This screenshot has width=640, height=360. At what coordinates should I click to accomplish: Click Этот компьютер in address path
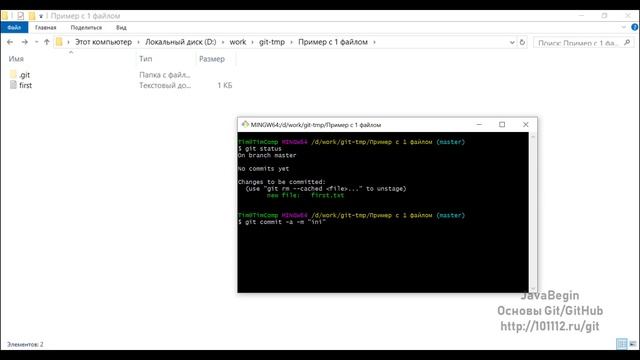(103, 42)
